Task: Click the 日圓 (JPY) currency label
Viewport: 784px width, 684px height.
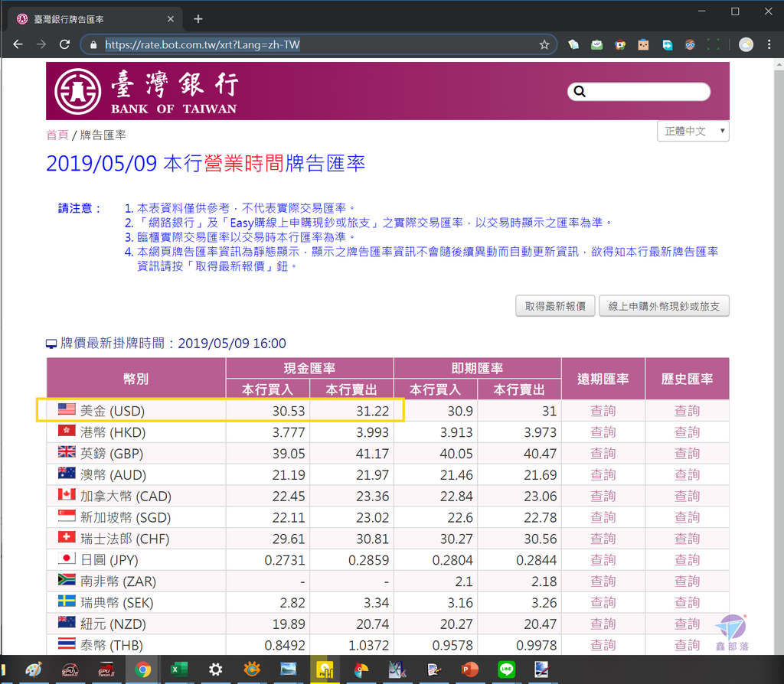Action: click(109, 560)
